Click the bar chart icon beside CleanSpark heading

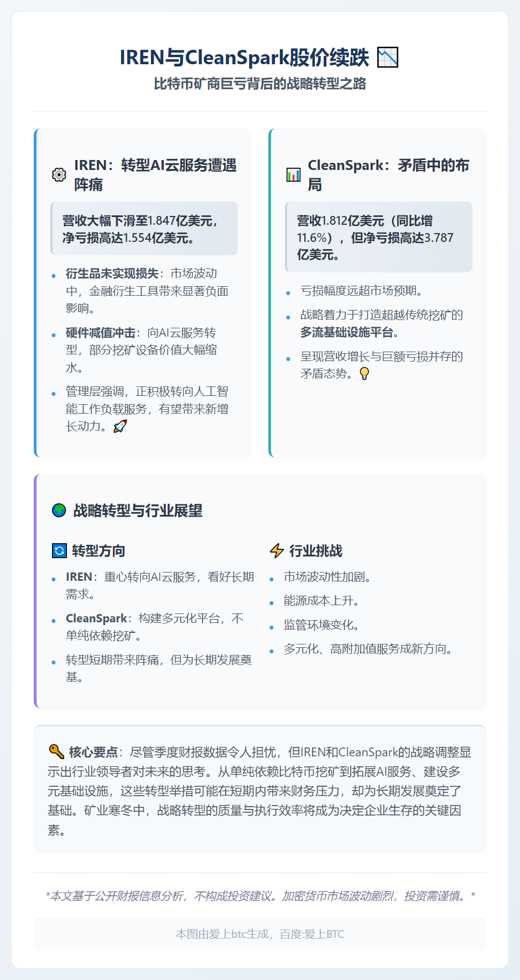[293, 174]
